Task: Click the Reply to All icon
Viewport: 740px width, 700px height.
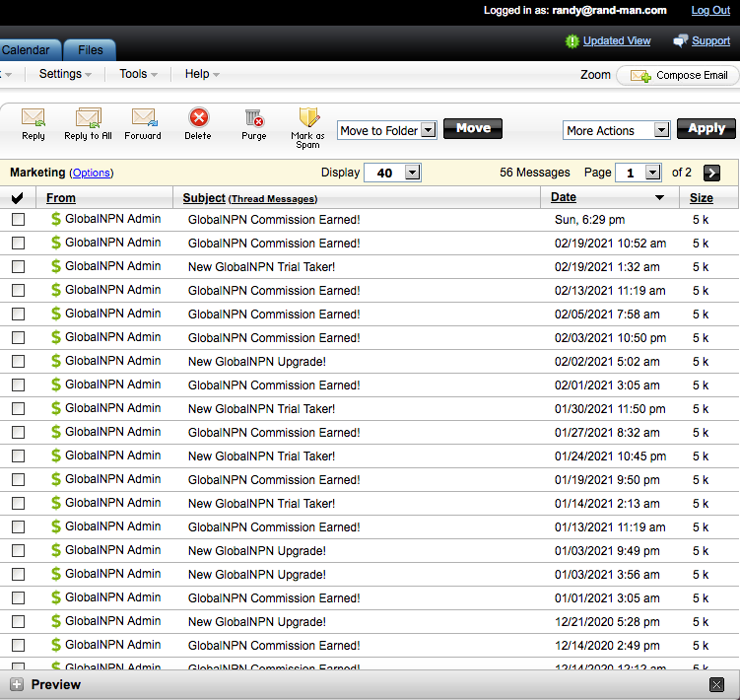Action: tap(89, 117)
